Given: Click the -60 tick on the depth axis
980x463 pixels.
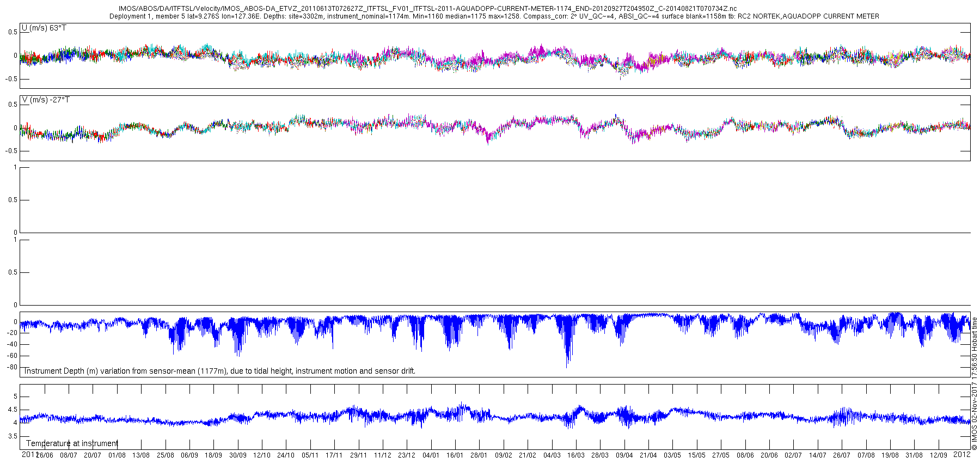Looking at the screenshot, I should [x=12, y=356].
